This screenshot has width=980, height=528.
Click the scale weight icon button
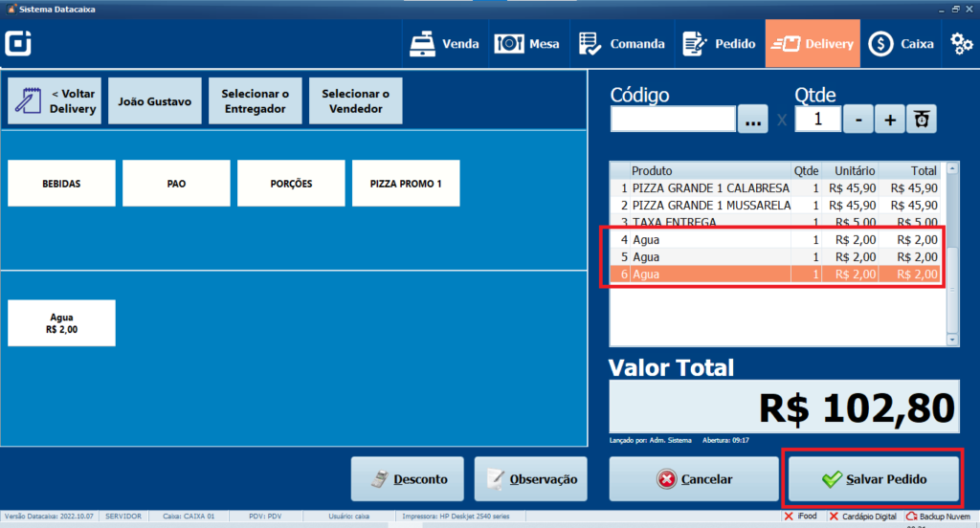pyautogui.click(x=922, y=120)
